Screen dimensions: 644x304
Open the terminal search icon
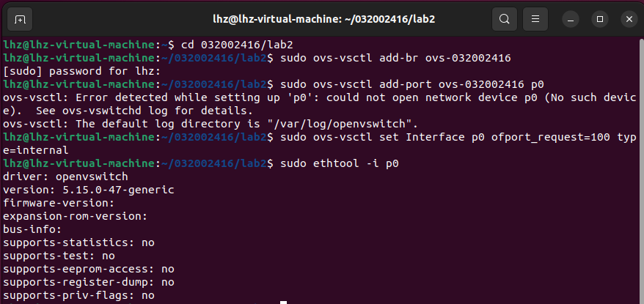(505, 19)
